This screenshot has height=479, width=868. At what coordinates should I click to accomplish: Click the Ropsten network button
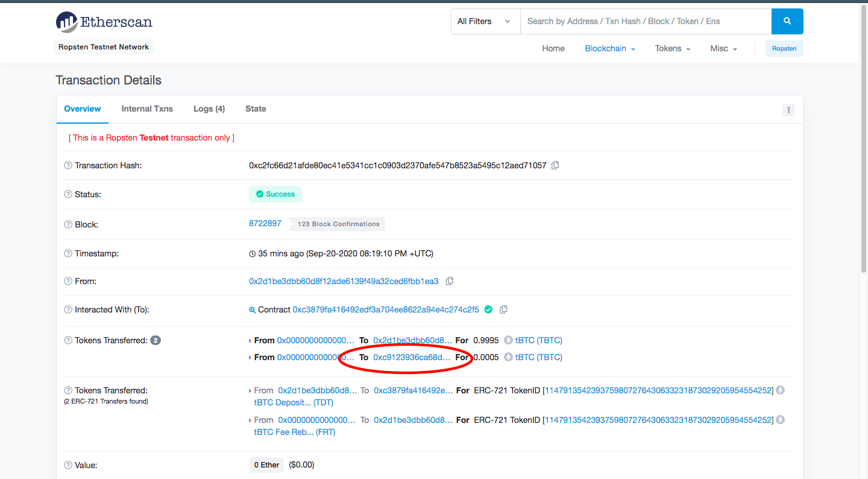pos(784,48)
